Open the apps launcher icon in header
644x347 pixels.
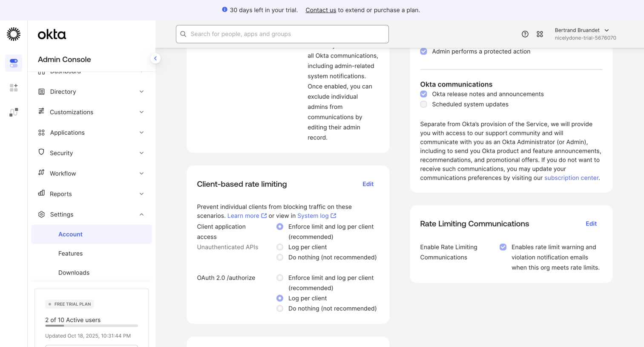[540, 34]
